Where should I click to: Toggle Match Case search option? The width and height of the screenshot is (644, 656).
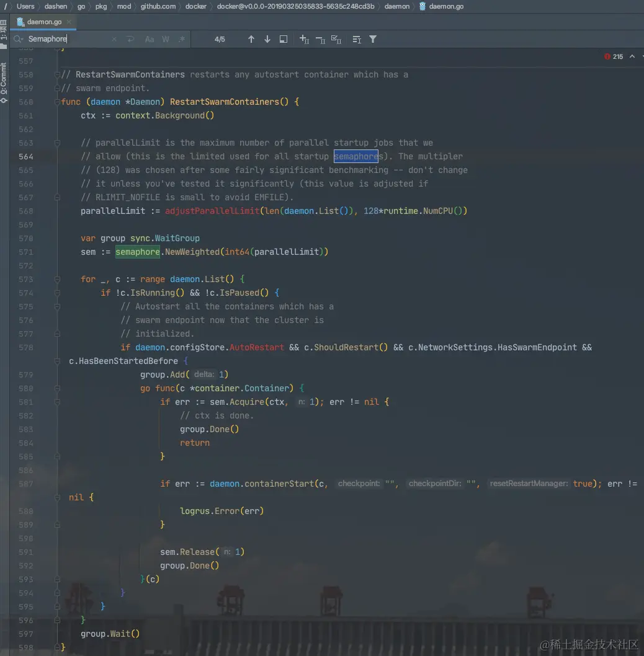tap(150, 39)
